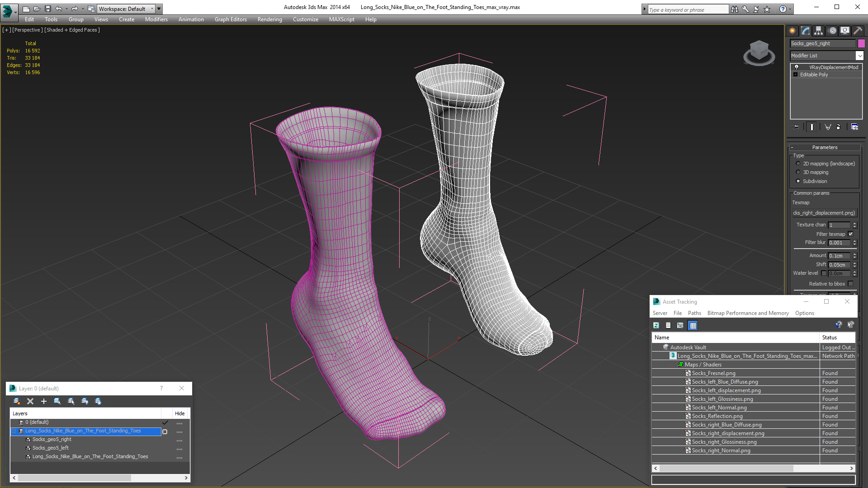Click the Shaded + Edged Faces viewport label
Image resolution: width=868 pixels, height=488 pixels.
(x=72, y=30)
